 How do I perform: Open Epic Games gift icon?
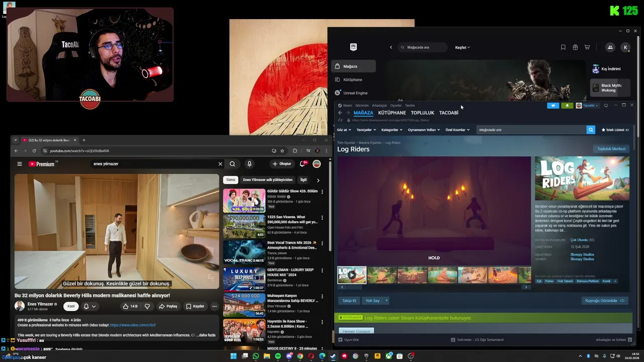click(x=575, y=47)
